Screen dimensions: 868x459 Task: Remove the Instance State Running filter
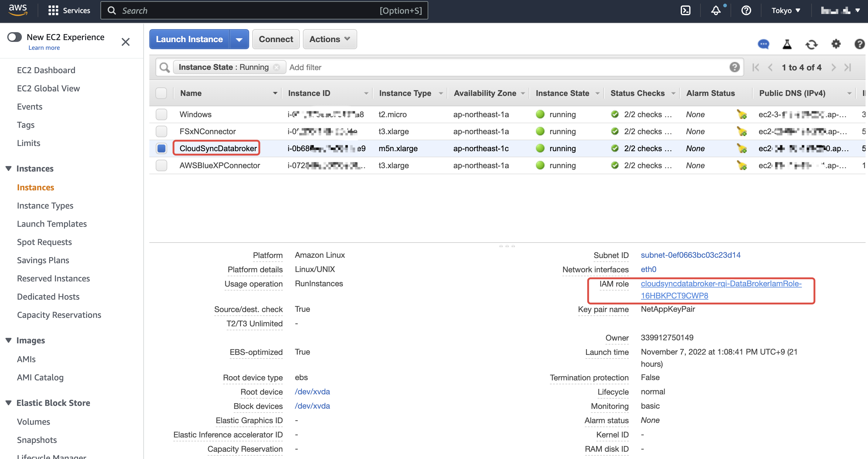(x=276, y=67)
